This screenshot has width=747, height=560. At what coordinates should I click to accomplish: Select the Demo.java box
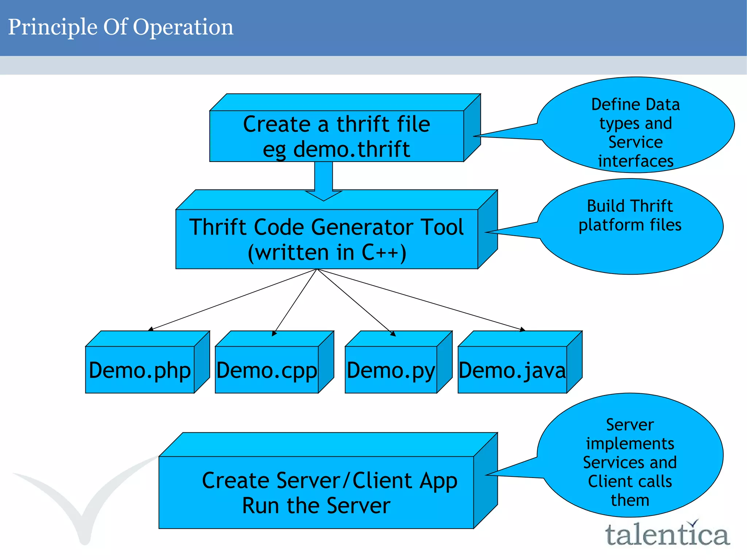(x=512, y=370)
